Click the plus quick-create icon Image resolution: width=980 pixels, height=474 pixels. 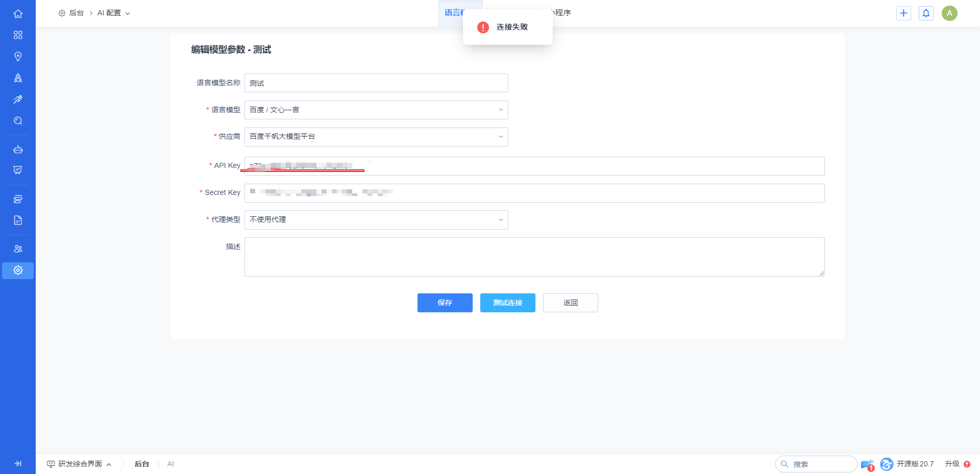[x=903, y=13]
